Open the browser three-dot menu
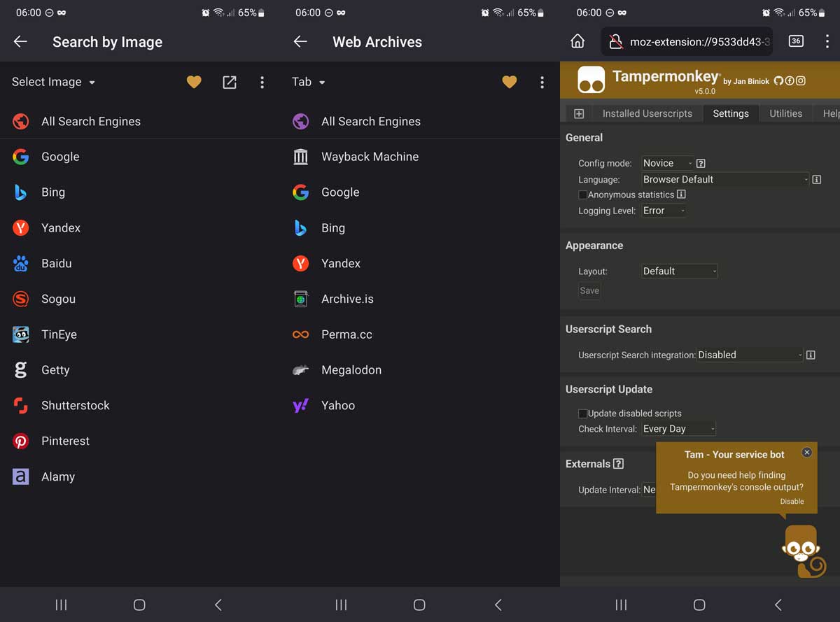Image resolution: width=840 pixels, height=622 pixels. coord(827,41)
